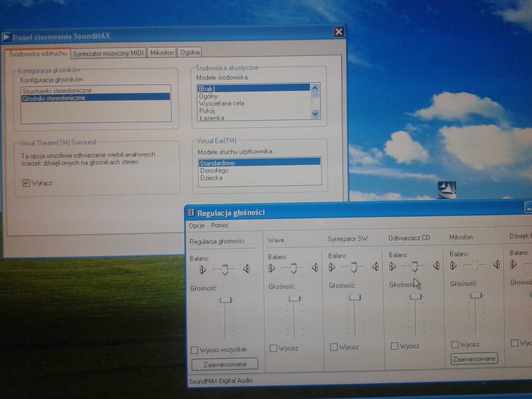532x399 pixels.
Task: Select Łazienka environment model
Action: (254, 117)
